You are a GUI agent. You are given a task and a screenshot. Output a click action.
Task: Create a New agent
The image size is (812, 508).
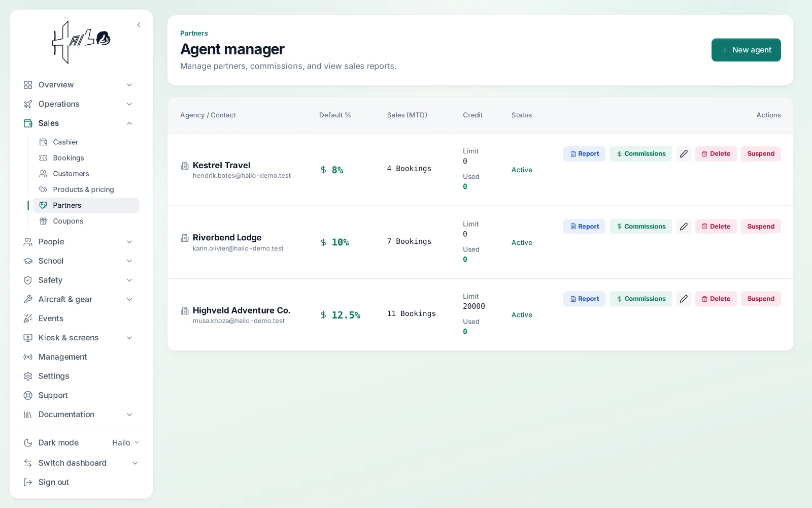pyautogui.click(x=746, y=50)
